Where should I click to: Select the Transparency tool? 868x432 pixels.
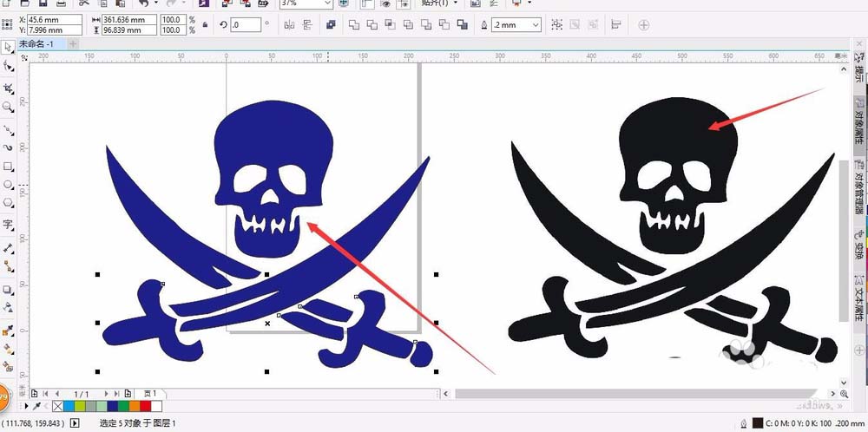point(9,307)
